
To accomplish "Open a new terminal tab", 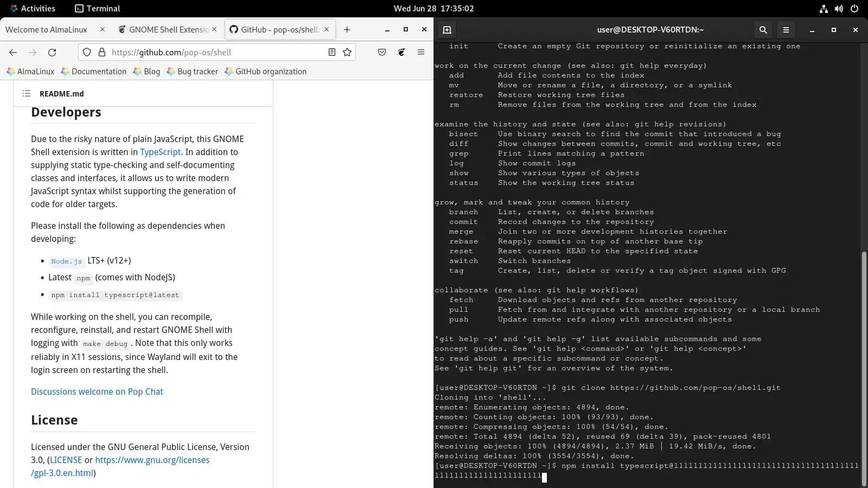I will 447,30.
